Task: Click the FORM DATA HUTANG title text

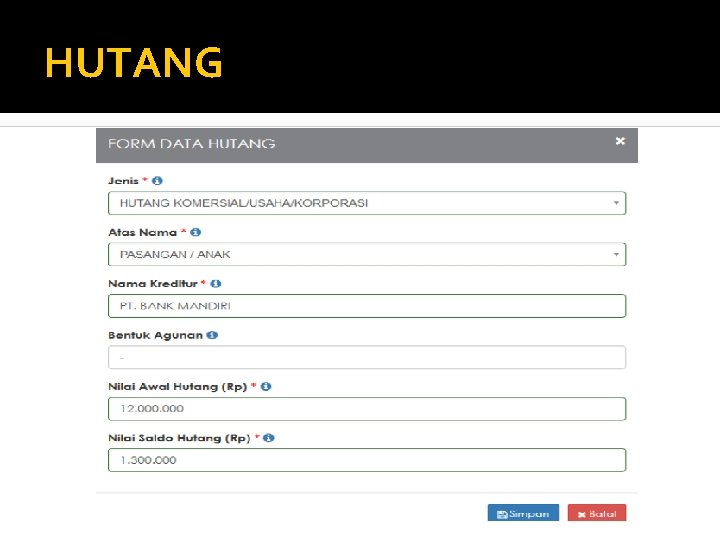Action: point(191,144)
